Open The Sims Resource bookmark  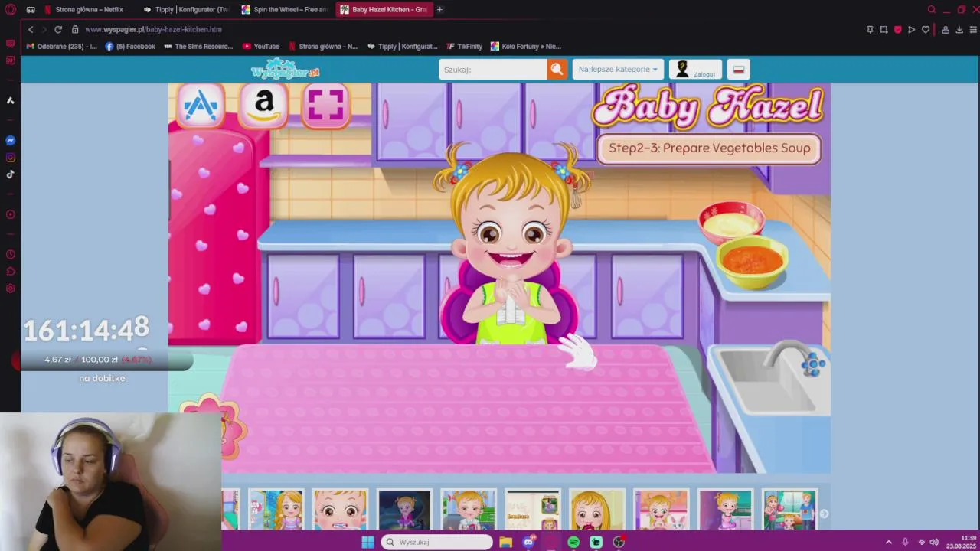[x=198, y=46]
